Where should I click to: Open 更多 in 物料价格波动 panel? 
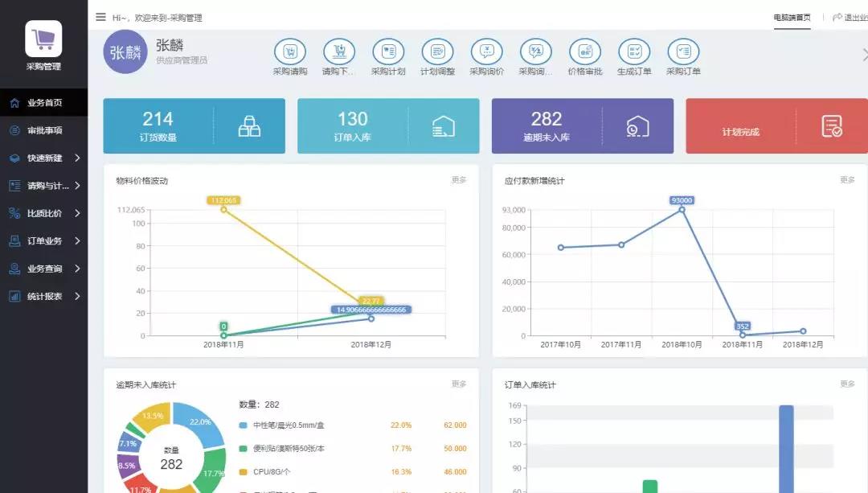point(459,180)
